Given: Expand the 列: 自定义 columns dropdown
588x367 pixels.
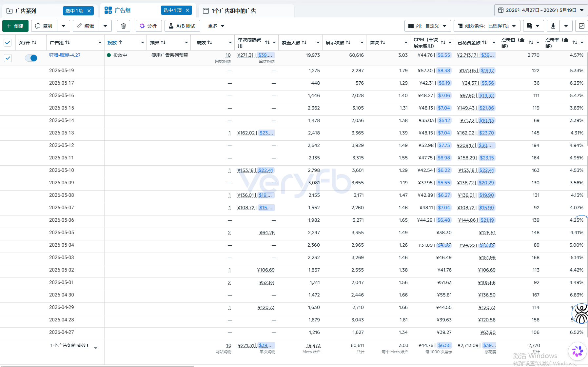Looking at the screenshot, I should pos(427,26).
